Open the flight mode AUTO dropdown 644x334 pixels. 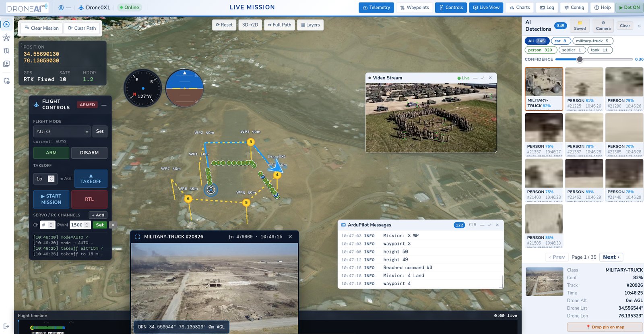(62, 131)
